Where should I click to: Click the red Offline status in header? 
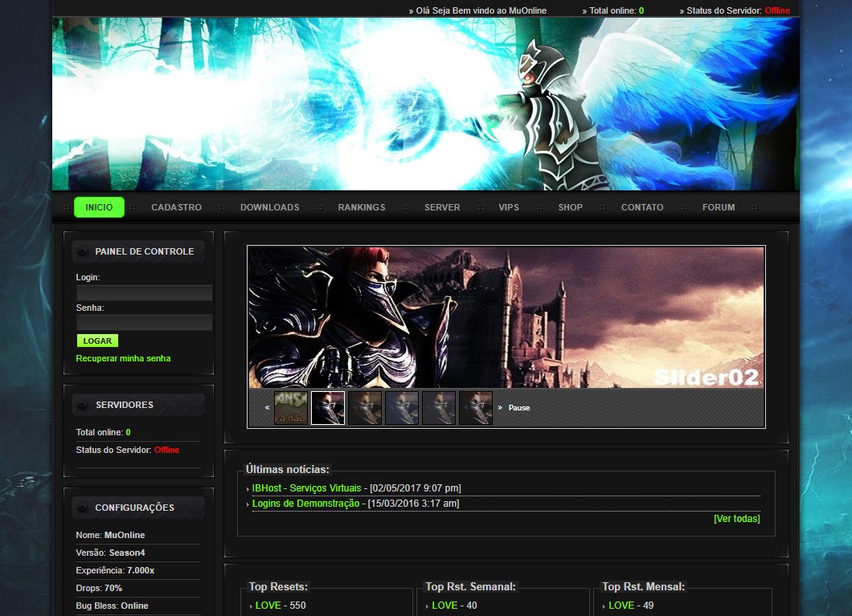click(x=777, y=10)
